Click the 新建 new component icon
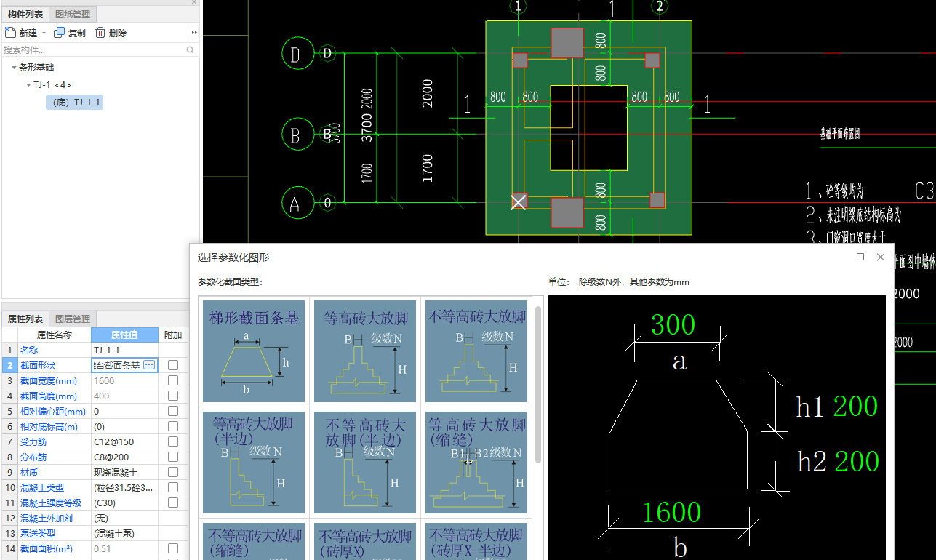 [x=10, y=33]
